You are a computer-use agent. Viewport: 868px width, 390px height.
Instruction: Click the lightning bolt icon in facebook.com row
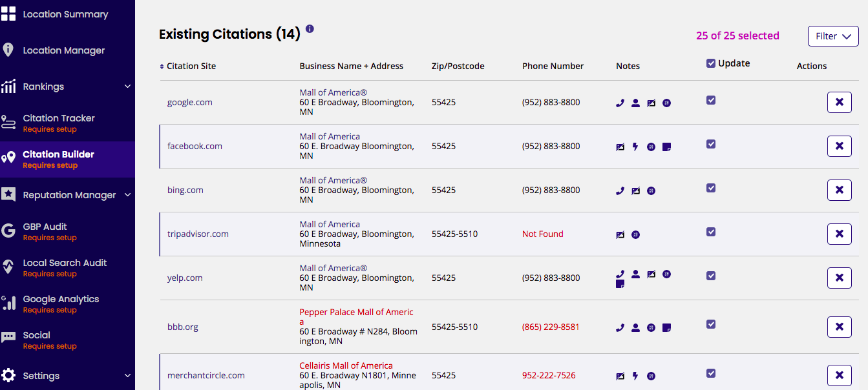[x=635, y=147]
